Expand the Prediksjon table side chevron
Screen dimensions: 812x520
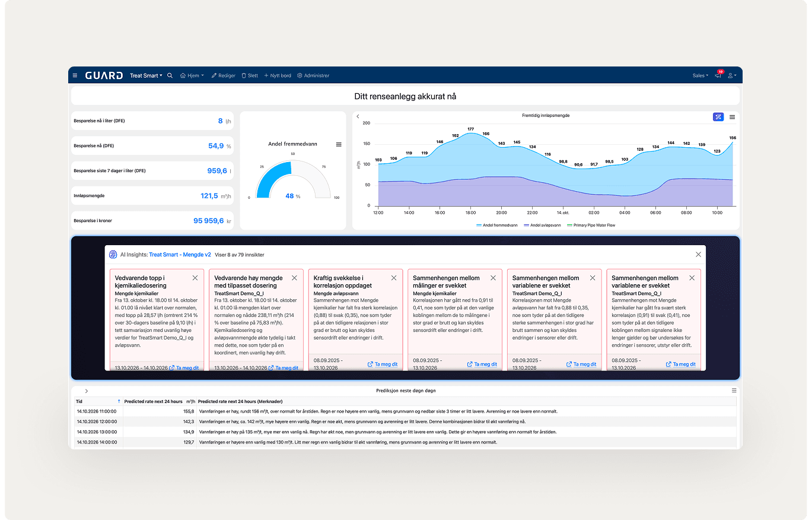pos(87,391)
